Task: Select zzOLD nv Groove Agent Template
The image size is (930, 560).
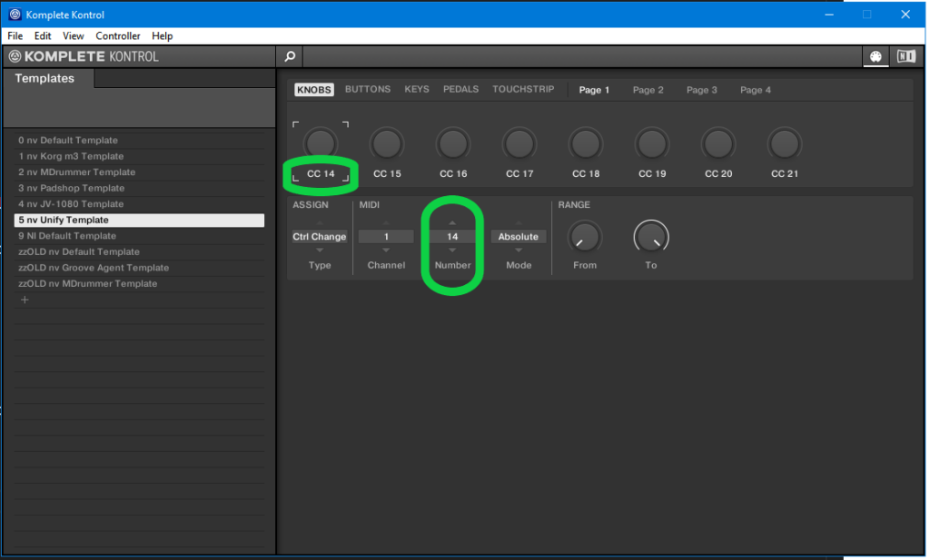Action: [139, 268]
